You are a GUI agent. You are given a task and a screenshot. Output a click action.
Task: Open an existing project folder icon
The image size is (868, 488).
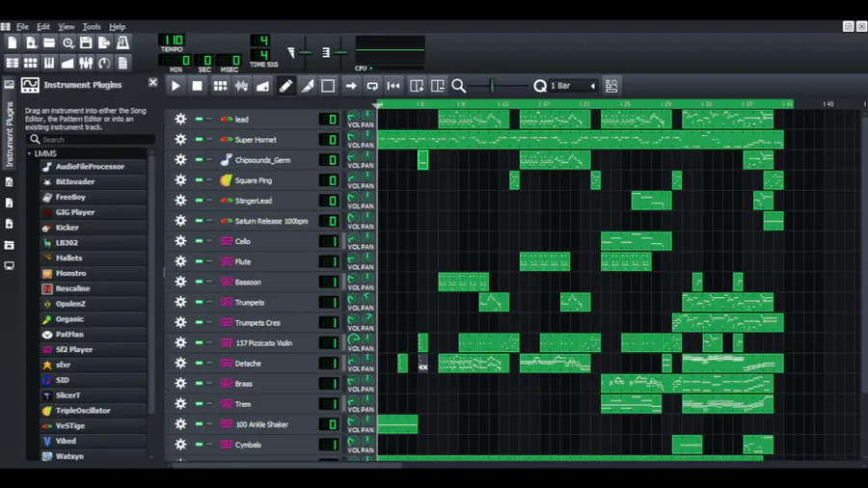point(49,42)
